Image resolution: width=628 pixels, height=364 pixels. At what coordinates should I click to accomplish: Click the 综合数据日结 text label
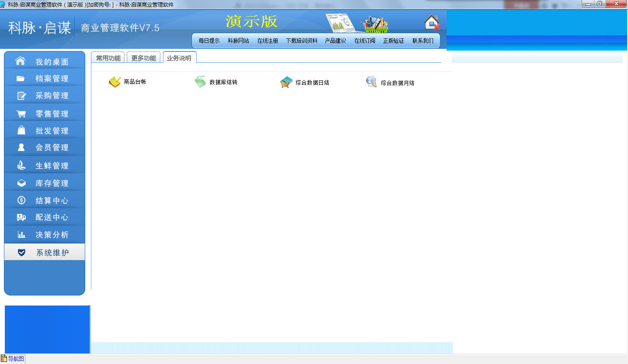coord(312,82)
